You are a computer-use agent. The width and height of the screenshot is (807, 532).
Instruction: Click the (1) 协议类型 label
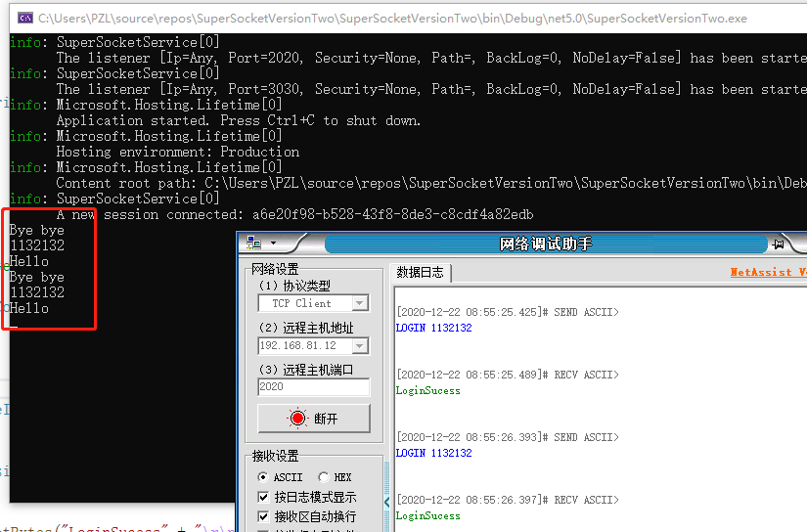pyautogui.click(x=294, y=286)
